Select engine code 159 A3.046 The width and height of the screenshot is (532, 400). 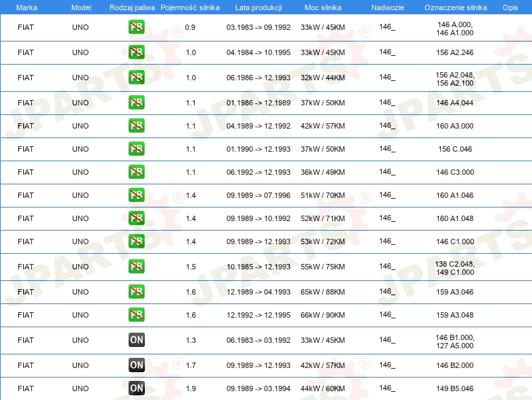pyautogui.click(x=455, y=292)
